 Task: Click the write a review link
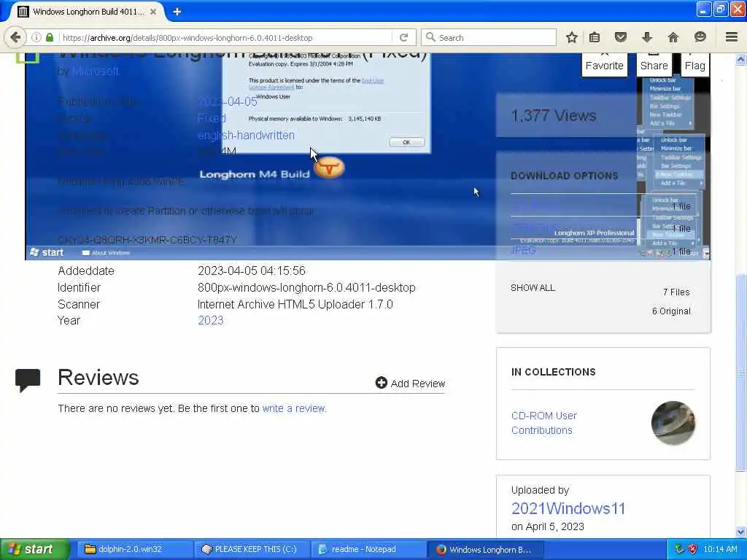point(294,408)
